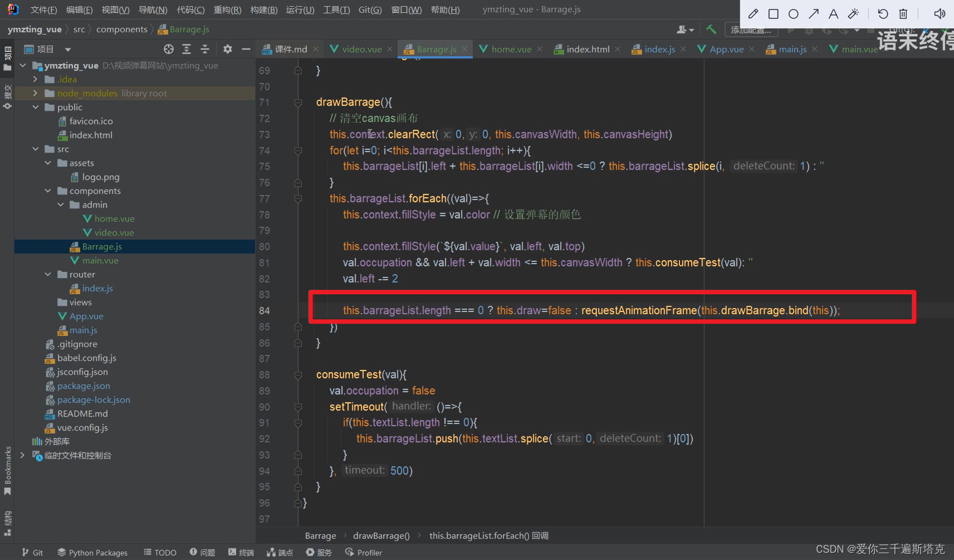Select babel.config.js in project tree
954x560 pixels.
[87, 358]
